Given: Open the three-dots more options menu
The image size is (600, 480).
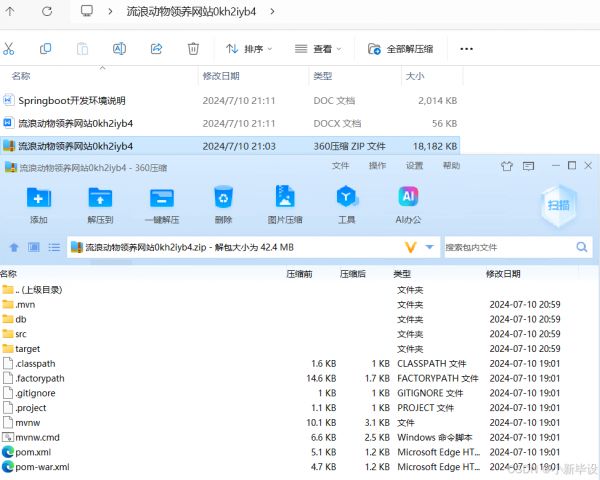Looking at the screenshot, I should [466, 49].
